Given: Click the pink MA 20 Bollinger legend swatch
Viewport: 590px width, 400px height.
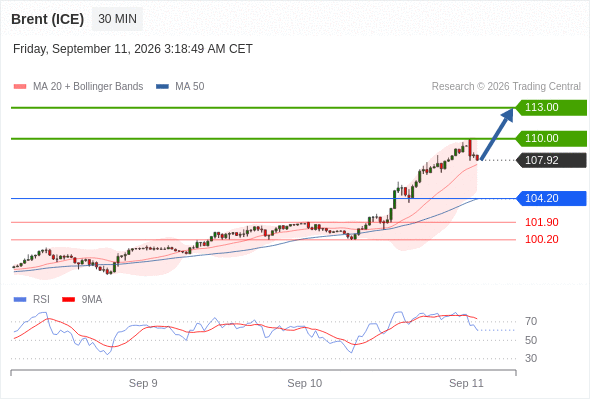Looking at the screenshot, I should pos(20,87).
